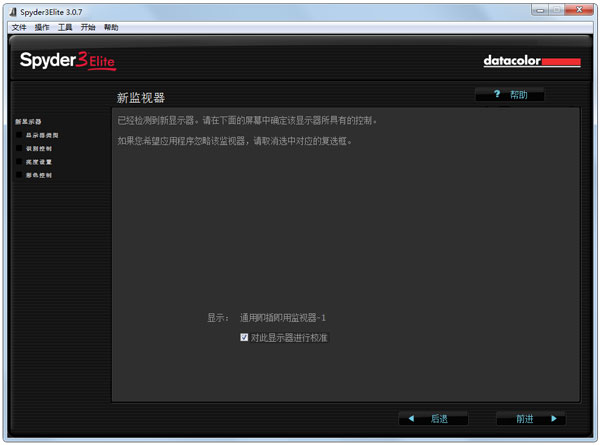Click the 亮度设置 step indicator box
Screen dimensions: 600x445
click(18, 161)
